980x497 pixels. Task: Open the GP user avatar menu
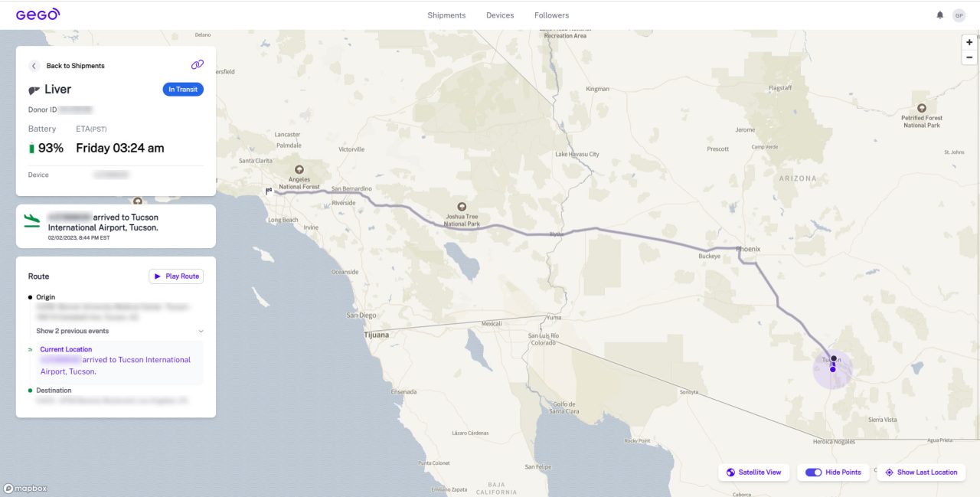959,15
